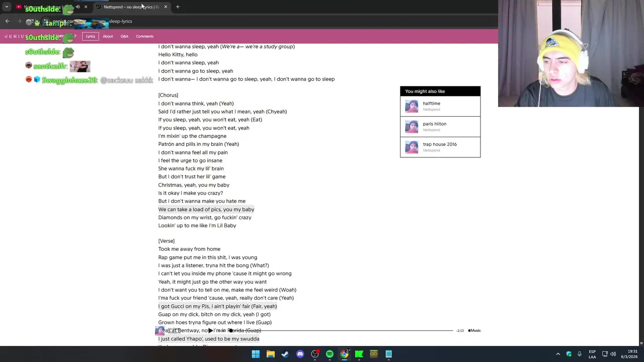
Task: Click lyric "Christmas, yeah, you my baby"
Action: pyautogui.click(x=194, y=185)
